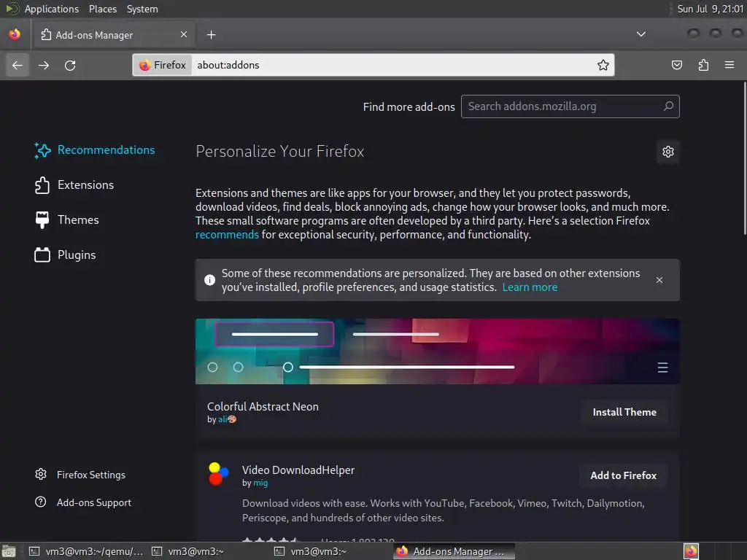Viewport: 747px width, 560px height.
Task: Click the 'Colorful Abstract Neon' theme name
Action: pyautogui.click(x=263, y=407)
